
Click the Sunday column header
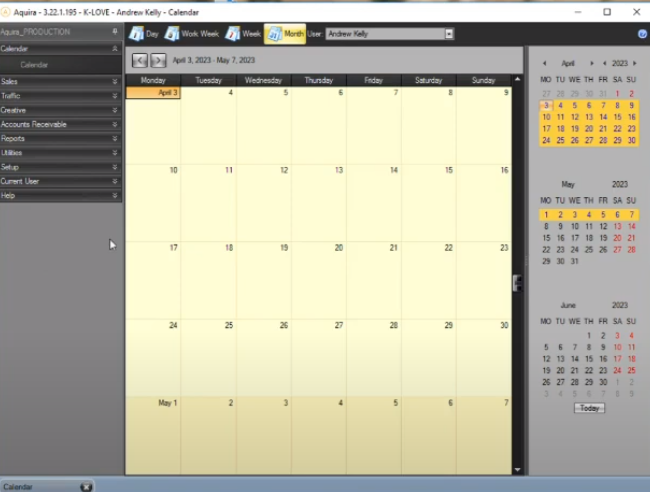tap(483, 80)
